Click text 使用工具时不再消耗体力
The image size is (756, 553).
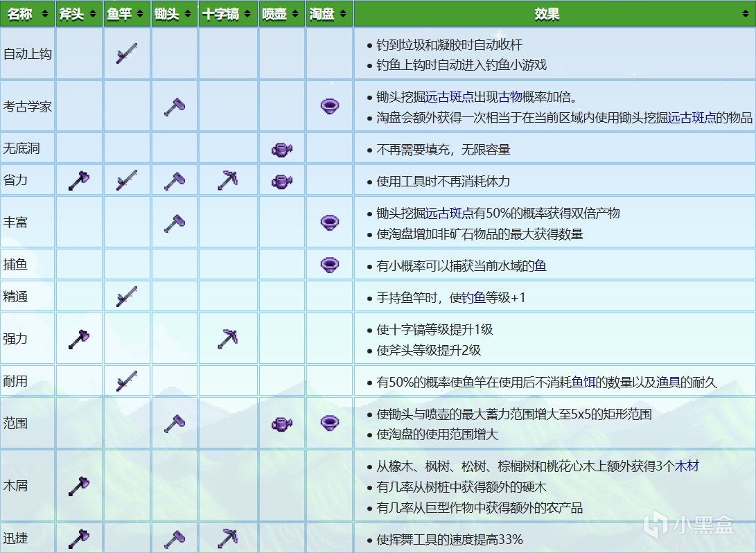[x=443, y=182]
